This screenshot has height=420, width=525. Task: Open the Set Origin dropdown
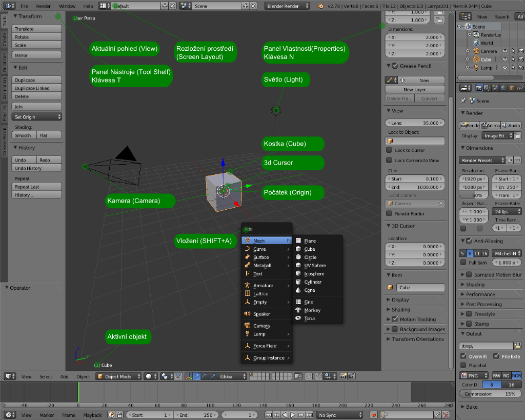[x=37, y=117]
